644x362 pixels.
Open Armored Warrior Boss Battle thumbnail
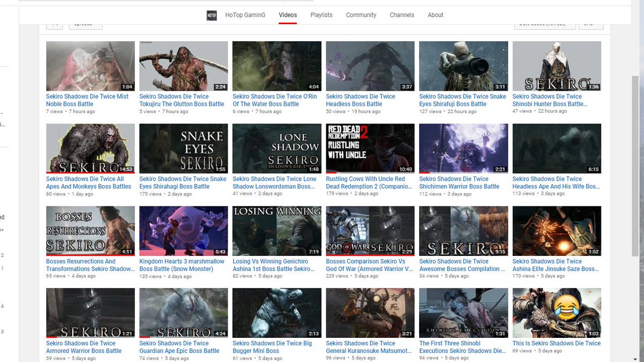coord(90,313)
